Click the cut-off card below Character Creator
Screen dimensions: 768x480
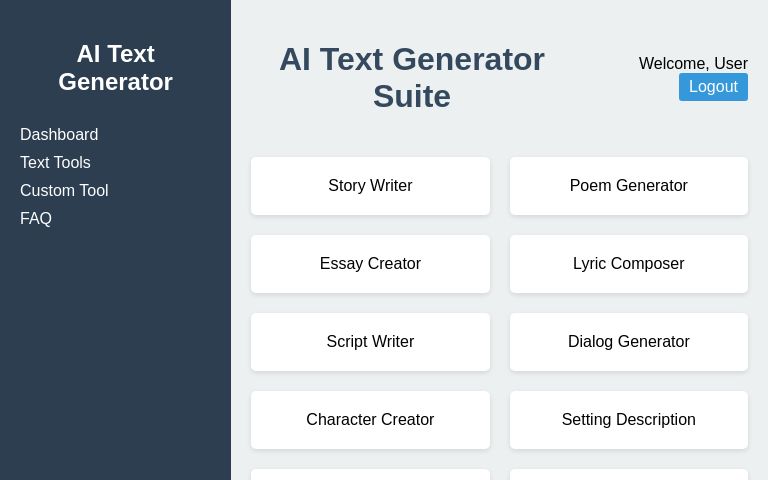[370, 475]
